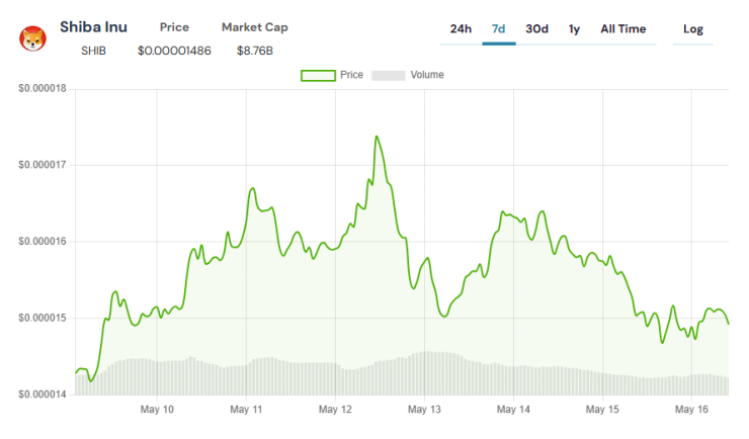Click the price value $0.00001486

174,51
